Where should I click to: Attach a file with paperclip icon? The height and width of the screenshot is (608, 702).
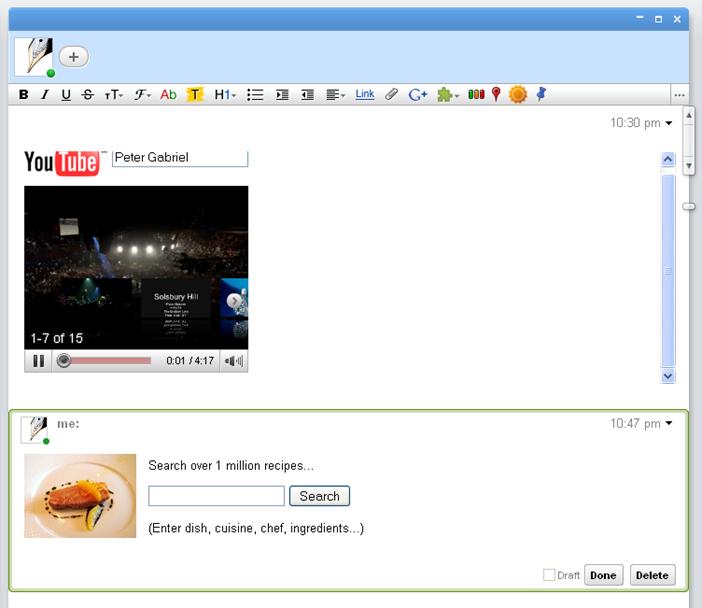(x=392, y=94)
